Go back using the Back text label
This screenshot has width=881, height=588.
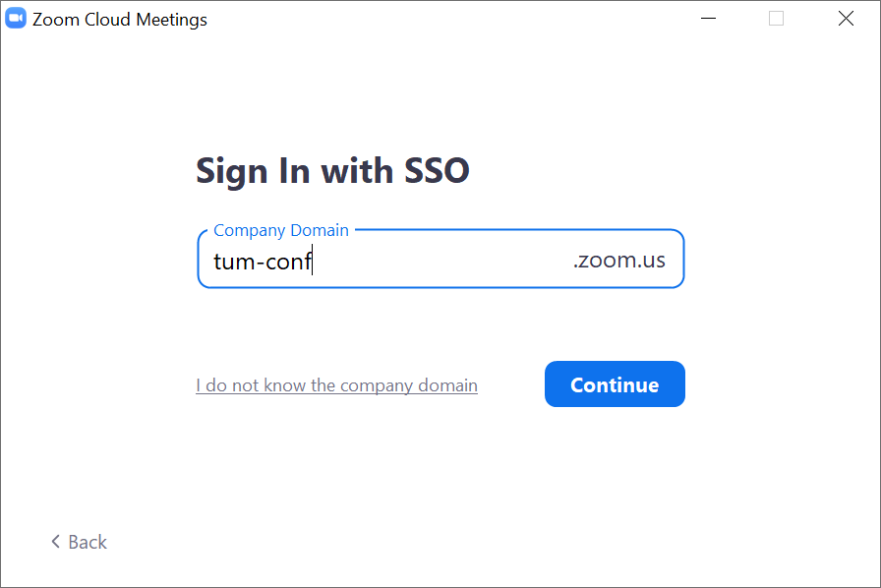(x=88, y=542)
